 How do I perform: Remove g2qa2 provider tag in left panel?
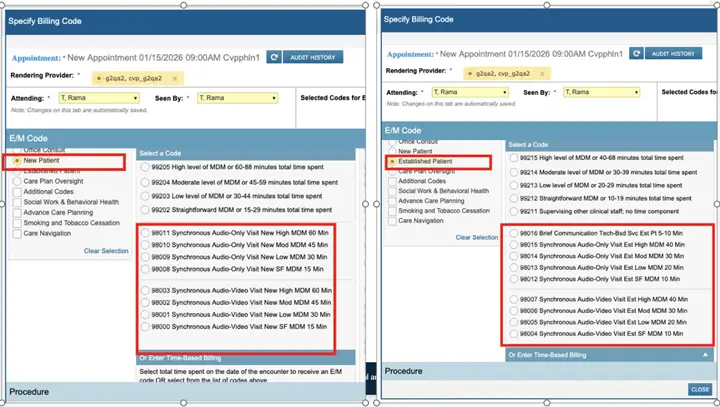point(176,78)
